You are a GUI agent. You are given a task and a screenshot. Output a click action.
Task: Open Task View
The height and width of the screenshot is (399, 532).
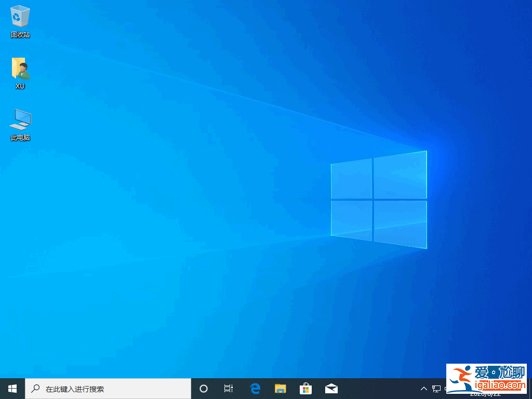[x=229, y=388]
